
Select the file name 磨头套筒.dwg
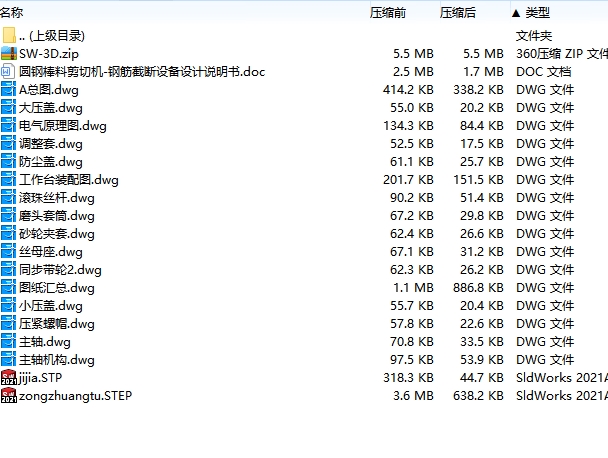(x=57, y=216)
